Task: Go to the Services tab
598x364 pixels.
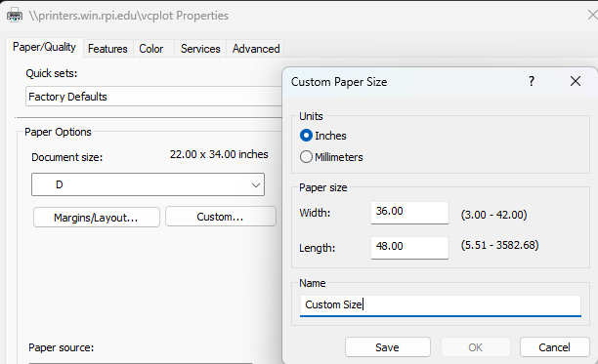Action: tap(200, 49)
